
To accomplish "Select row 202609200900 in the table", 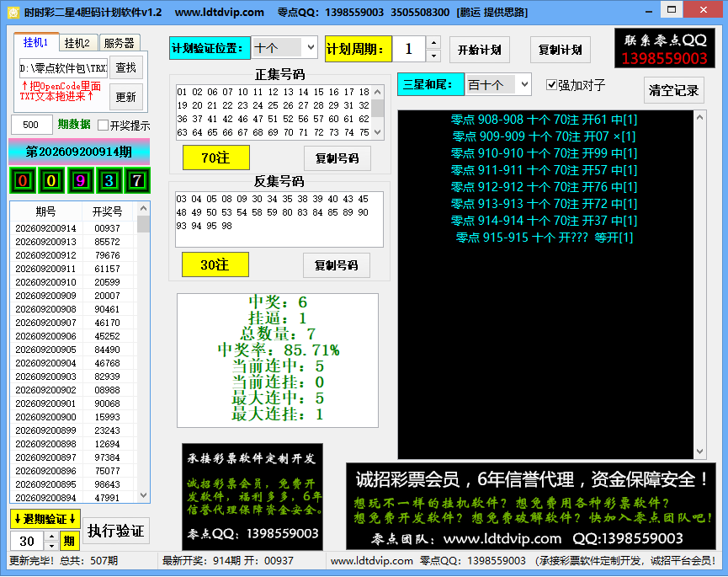I will pos(73,417).
